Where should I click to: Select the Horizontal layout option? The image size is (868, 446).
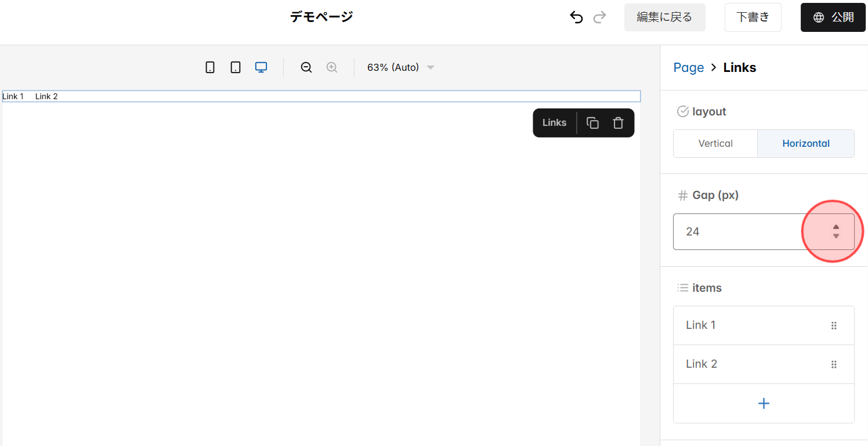806,143
